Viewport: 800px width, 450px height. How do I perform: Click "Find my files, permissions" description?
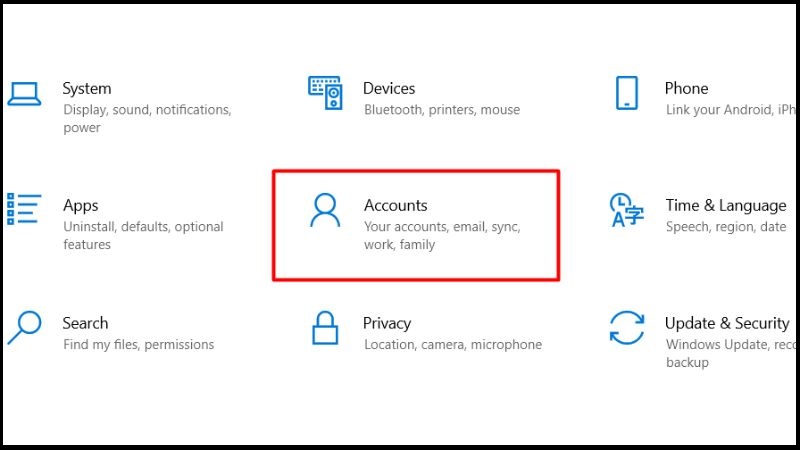pyautogui.click(x=138, y=345)
